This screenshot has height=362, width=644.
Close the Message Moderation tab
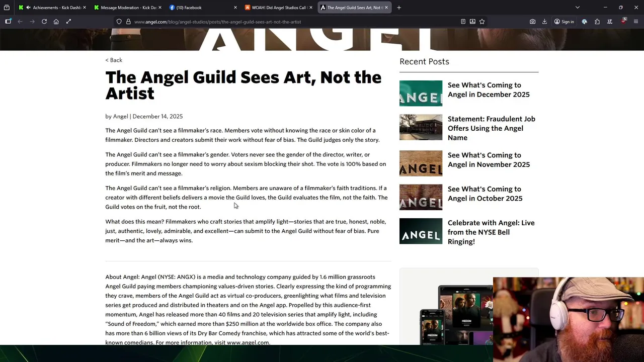pos(159,8)
